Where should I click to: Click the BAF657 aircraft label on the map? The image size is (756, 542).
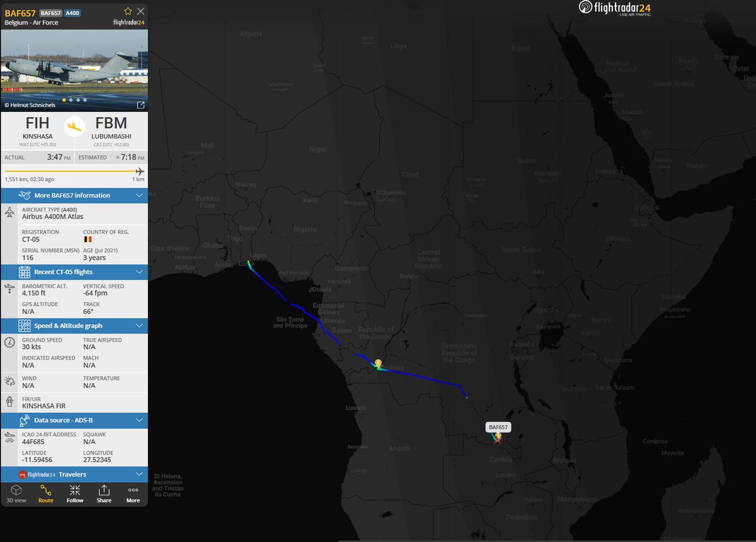[498, 427]
